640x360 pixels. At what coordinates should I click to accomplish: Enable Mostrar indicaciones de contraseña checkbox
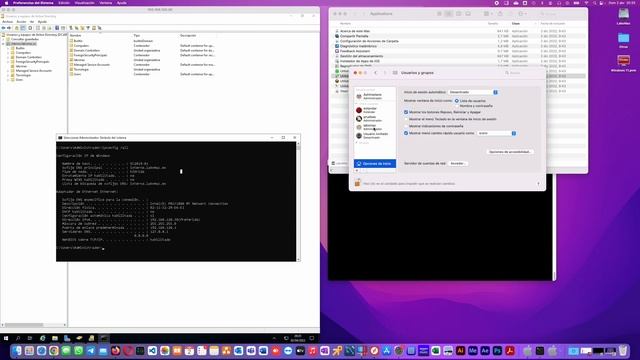[406, 126]
